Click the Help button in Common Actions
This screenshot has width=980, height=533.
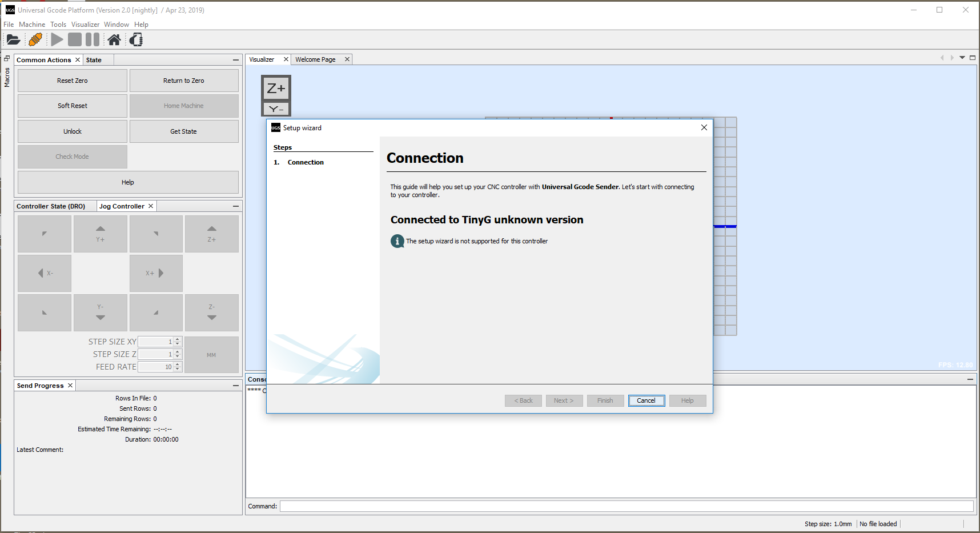(x=128, y=182)
